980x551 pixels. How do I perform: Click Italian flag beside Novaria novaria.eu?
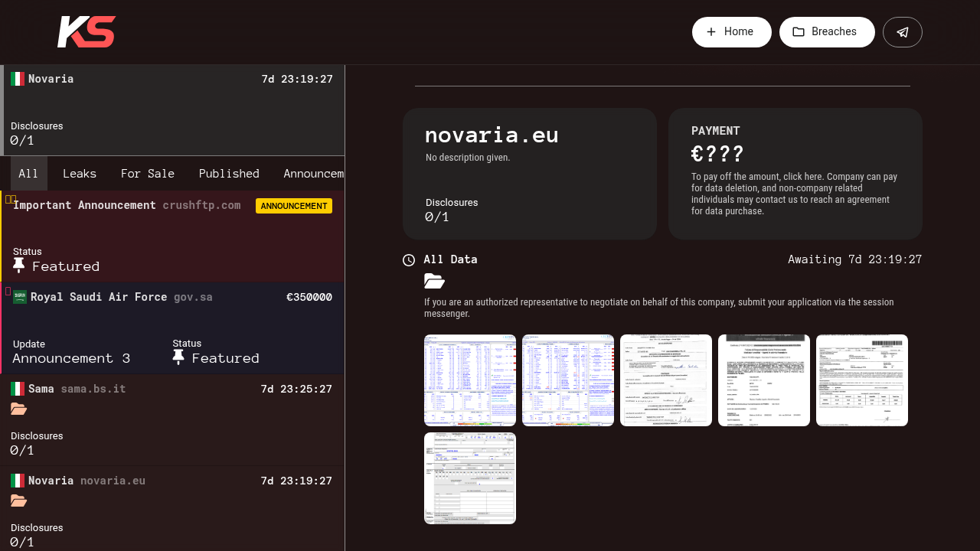18,481
